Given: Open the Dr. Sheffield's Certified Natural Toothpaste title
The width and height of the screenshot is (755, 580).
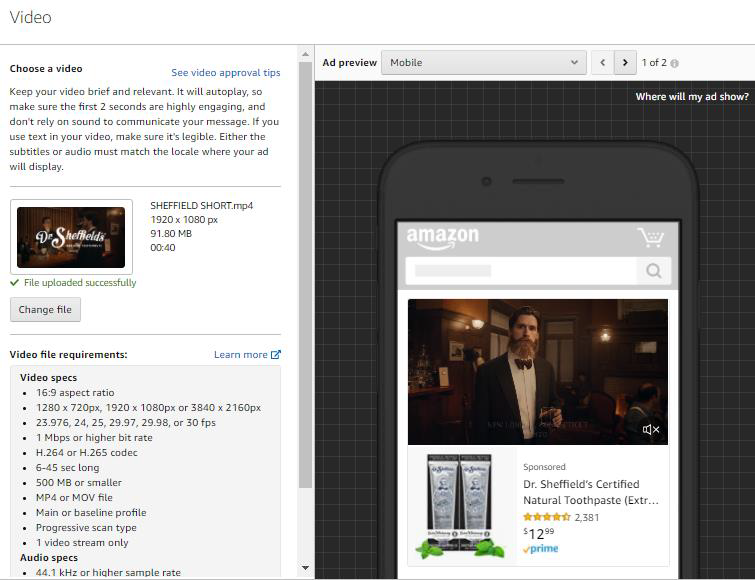Looking at the screenshot, I should tap(591, 492).
